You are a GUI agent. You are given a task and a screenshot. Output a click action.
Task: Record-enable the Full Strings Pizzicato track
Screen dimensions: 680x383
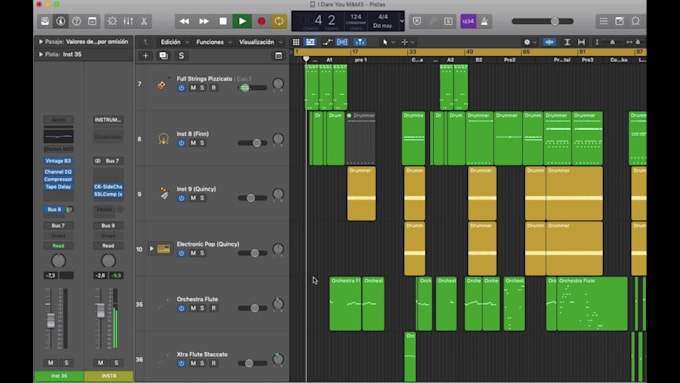(x=213, y=88)
